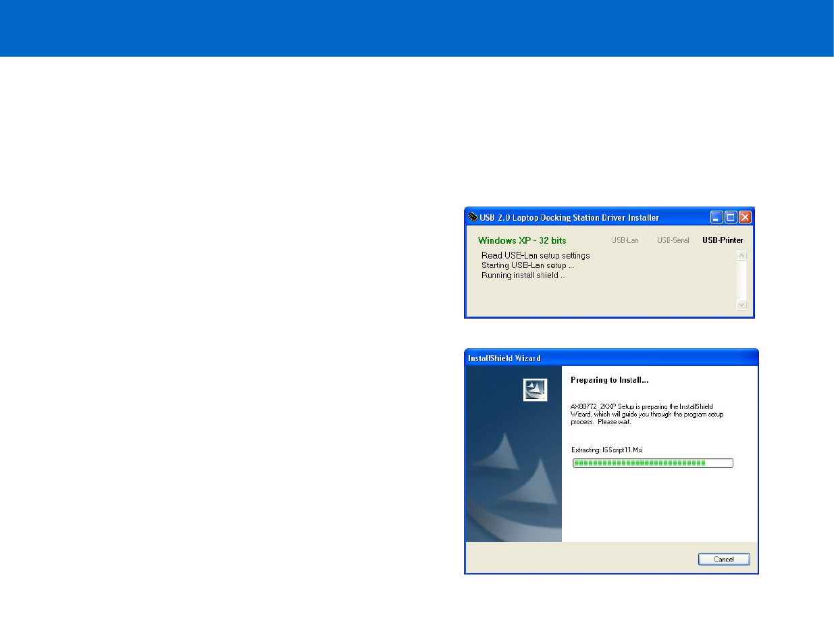Click the InstallShield setup computer icon
Screen dimensions: 834x644
tap(535, 390)
